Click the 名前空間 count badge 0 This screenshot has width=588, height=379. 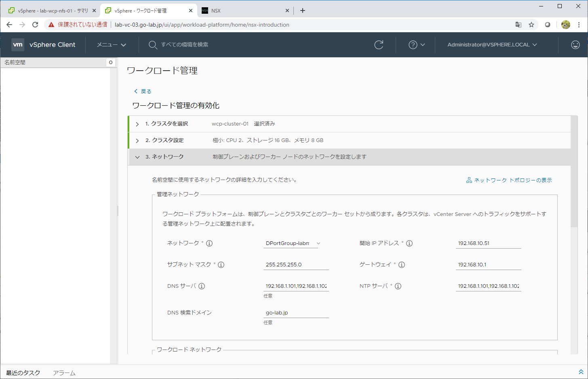[111, 63]
